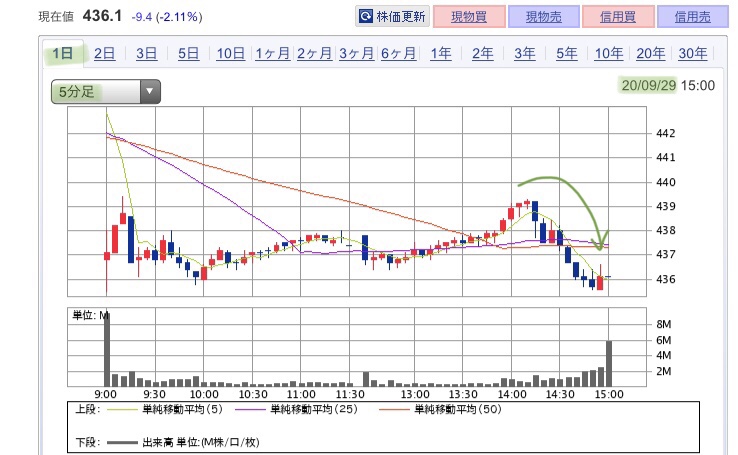The height and width of the screenshot is (455, 738).
Task: Click the 単純移動平均(50) legend entry
Action: 440,409
